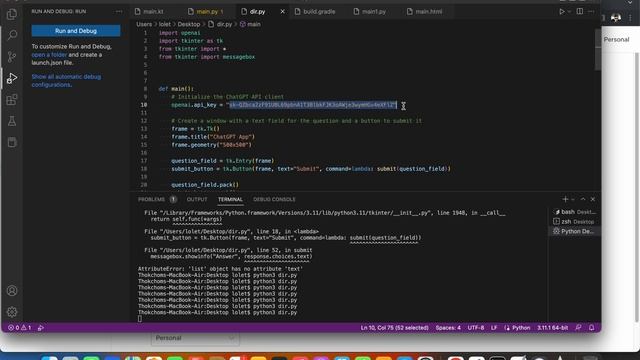Open the Search view in activity bar
This screenshot has height=360, width=640.
pyautogui.click(x=12, y=36)
